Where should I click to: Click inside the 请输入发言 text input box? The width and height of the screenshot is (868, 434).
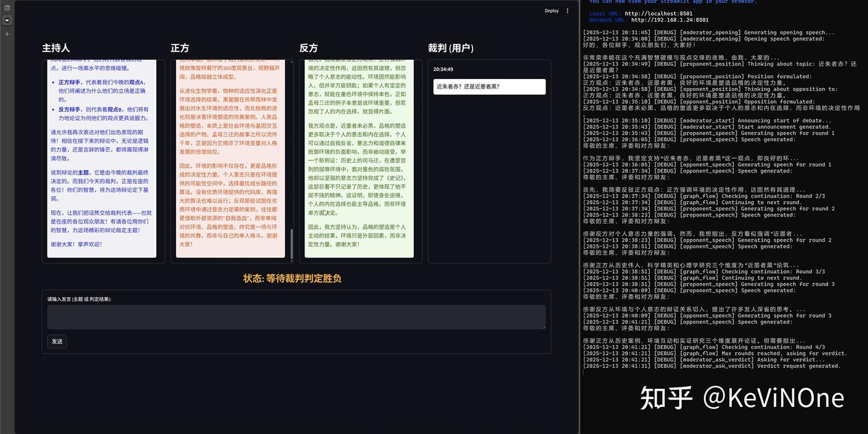pos(296,316)
